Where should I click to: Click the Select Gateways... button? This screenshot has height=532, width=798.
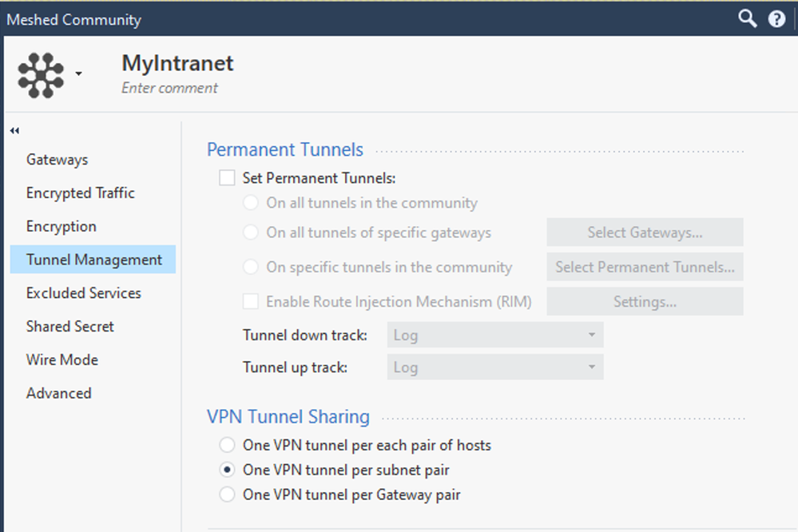(645, 232)
